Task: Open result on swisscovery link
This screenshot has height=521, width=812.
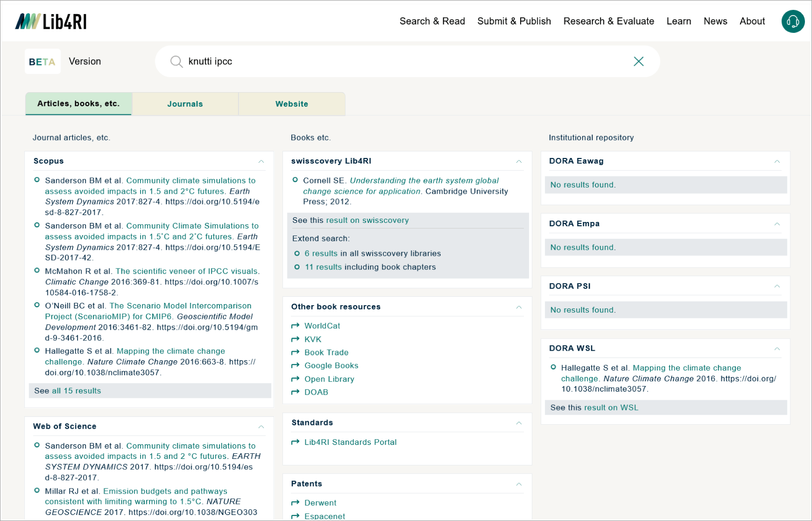Action: point(367,220)
